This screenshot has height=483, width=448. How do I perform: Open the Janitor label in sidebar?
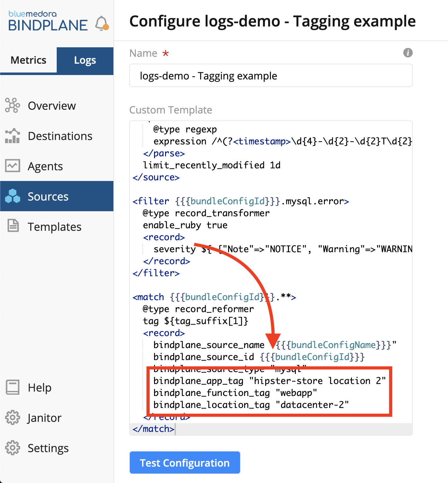tap(44, 418)
